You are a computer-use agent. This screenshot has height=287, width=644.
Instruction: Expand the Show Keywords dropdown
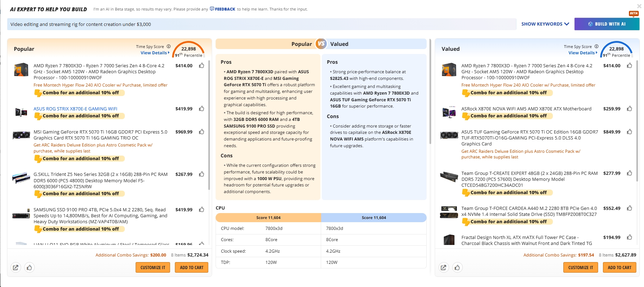click(545, 24)
